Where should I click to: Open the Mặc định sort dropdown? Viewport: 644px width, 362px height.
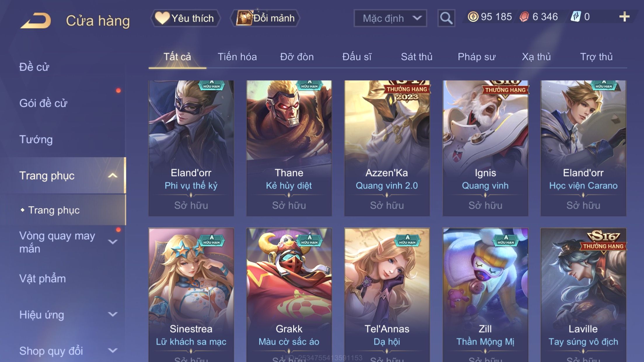point(390,18)
